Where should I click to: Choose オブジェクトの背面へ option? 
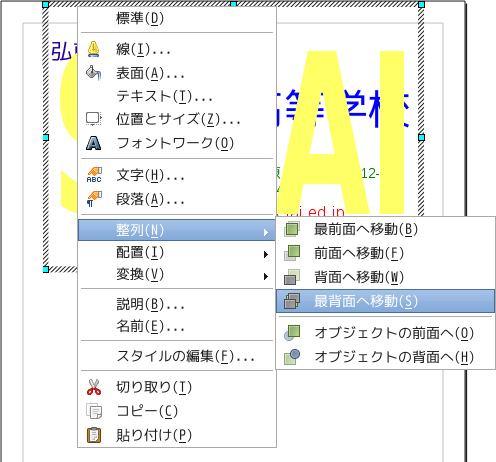coord(385,357)
